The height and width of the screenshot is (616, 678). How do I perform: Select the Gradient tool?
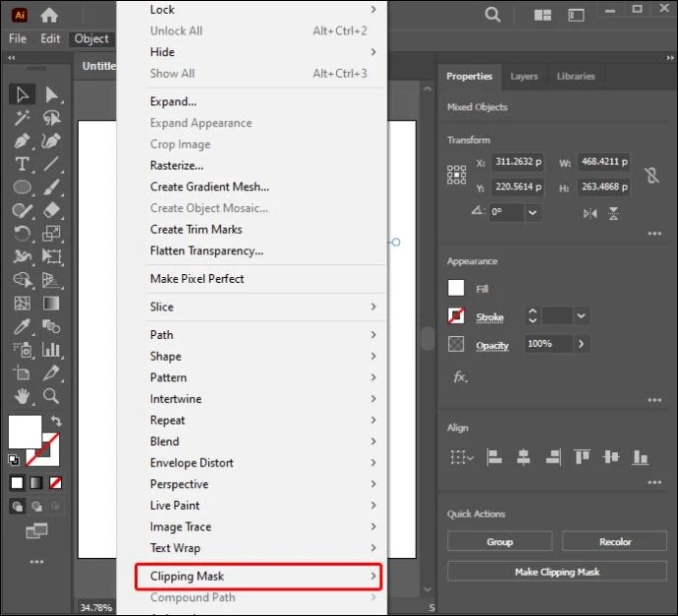pyautogui.click(x=51, y=304)
